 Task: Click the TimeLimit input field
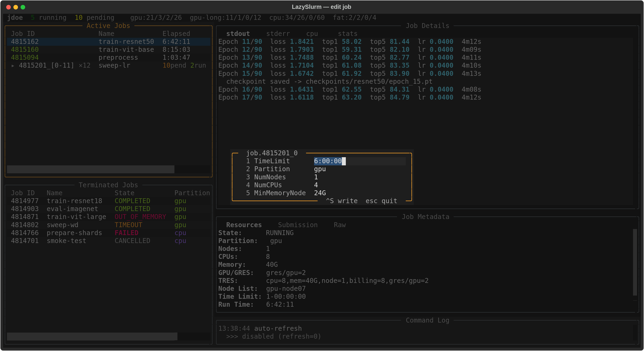tap(360, 161)
